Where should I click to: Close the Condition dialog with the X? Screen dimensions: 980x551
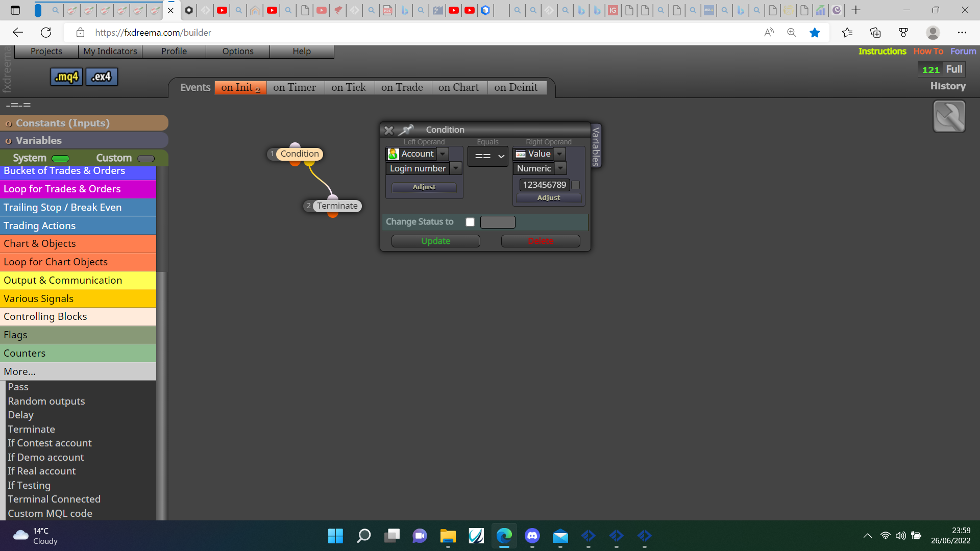[388, 130]
